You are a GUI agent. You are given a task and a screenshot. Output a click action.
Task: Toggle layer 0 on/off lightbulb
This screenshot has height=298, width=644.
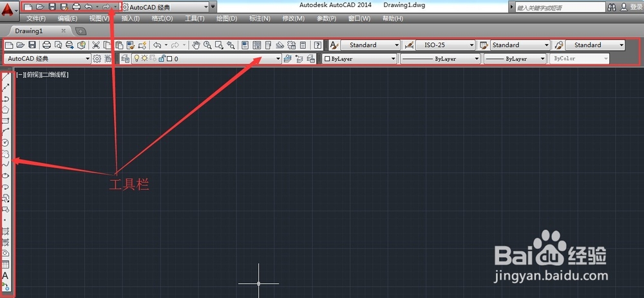[x=137, y=59]
